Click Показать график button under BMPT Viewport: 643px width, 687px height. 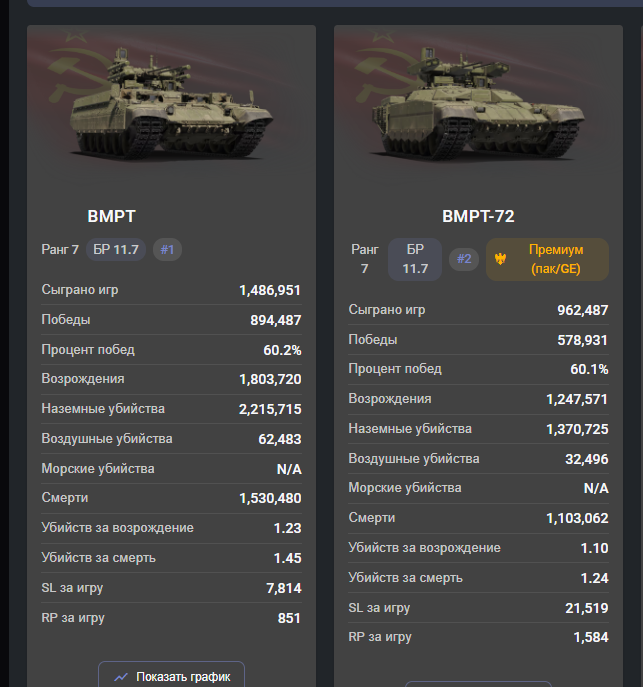171,675
